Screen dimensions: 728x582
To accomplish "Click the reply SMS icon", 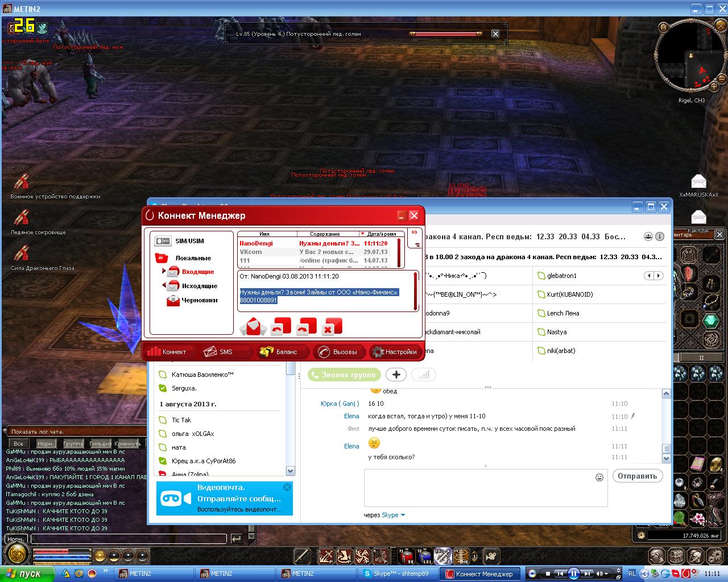I will pos(280,326).
